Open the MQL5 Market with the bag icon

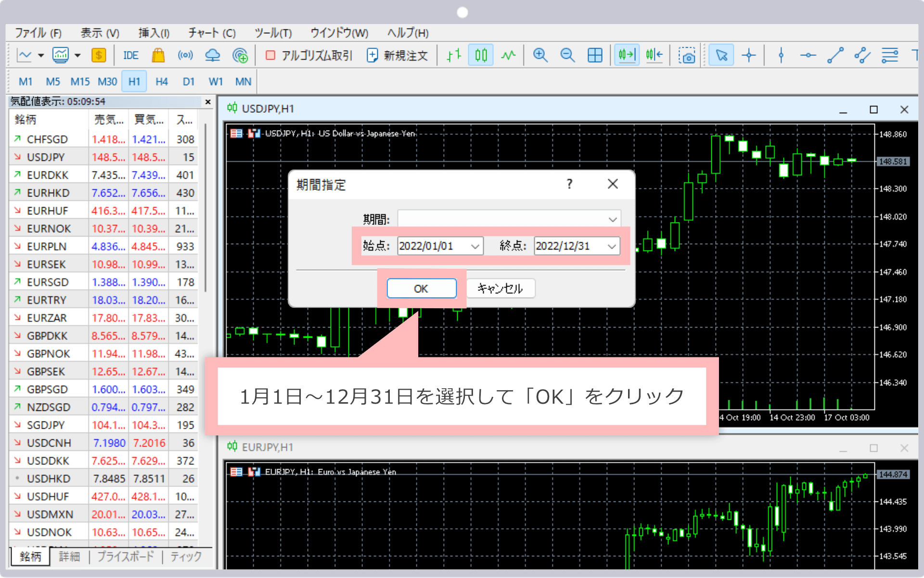pyautogui.click(x=159, y=55)
